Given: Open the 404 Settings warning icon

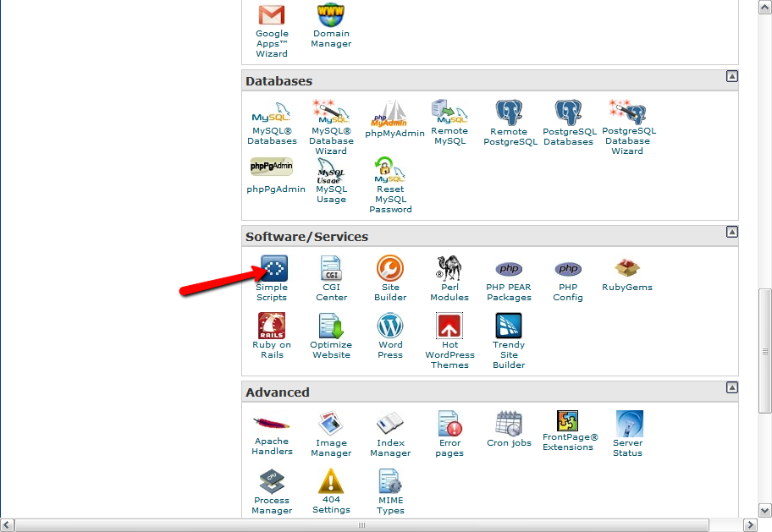Looking at the screenshot, I should pyautogui.click(x=331, y=480).
